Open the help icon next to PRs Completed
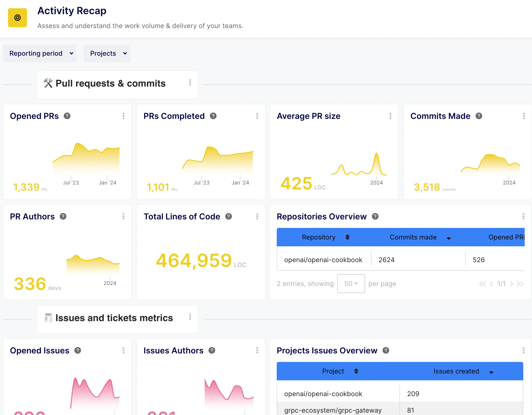Image resolution: width=532 pixels, height=415 pixels. tap(213, 116)
